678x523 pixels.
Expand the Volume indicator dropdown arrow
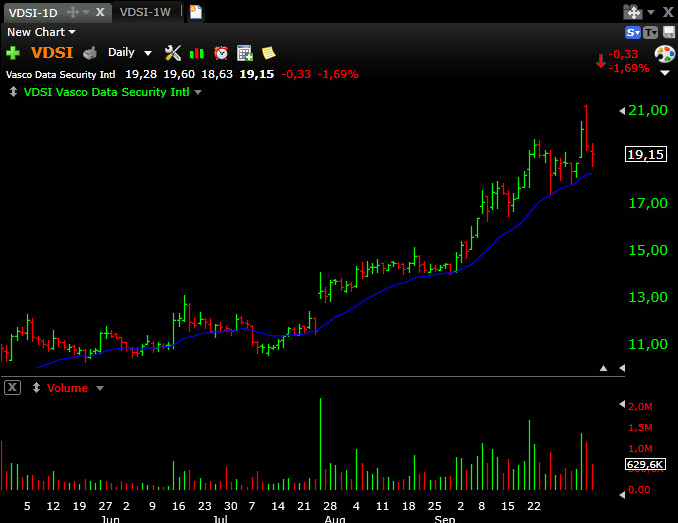click(99, 388)
